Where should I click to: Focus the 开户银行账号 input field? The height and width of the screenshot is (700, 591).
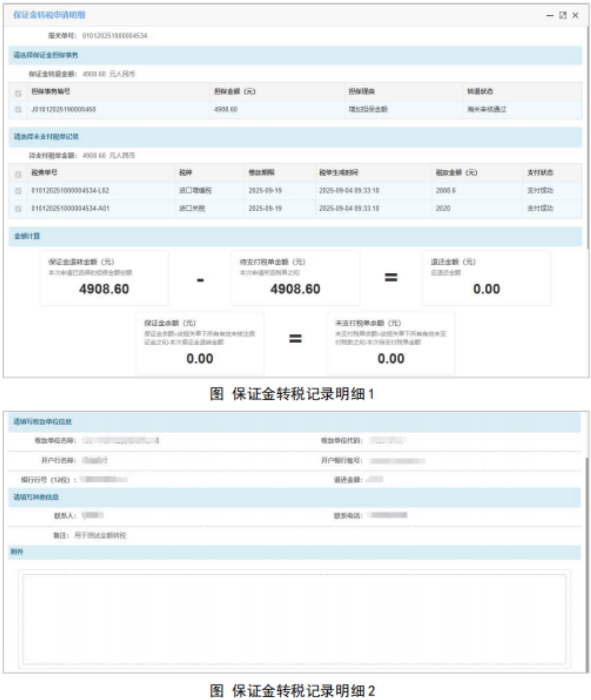pyautogui.click(x=397, y=461)
